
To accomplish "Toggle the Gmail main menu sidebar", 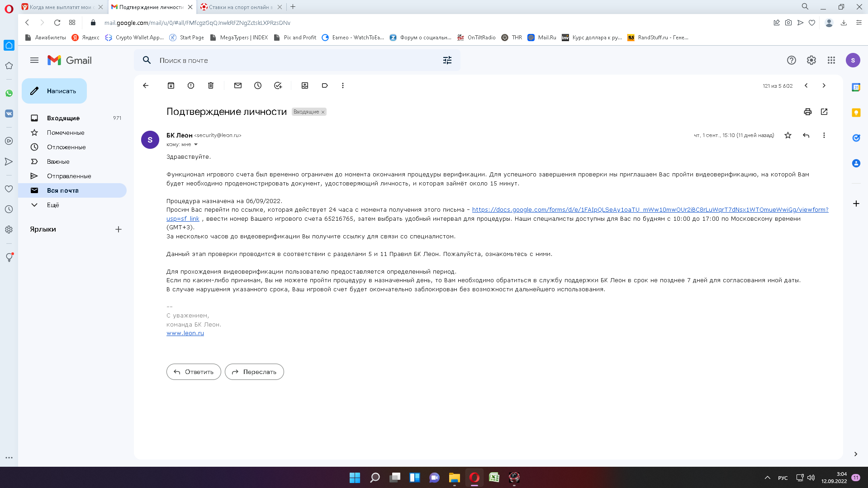I will 34,60.
